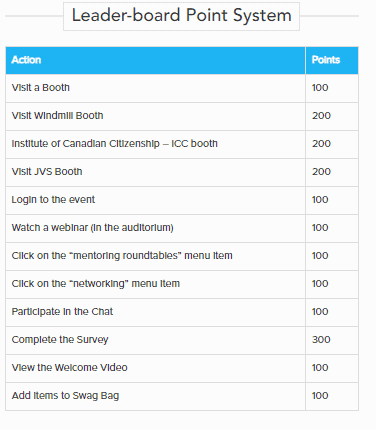Screen dimensions: 376x430
Task: Select the networking menu item row
Action: point(182,284)
